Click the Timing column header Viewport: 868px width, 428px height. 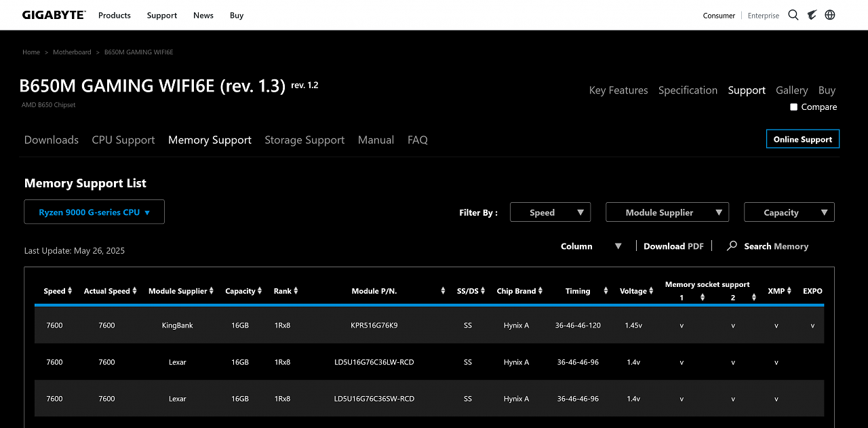click(x=578, y=291)
